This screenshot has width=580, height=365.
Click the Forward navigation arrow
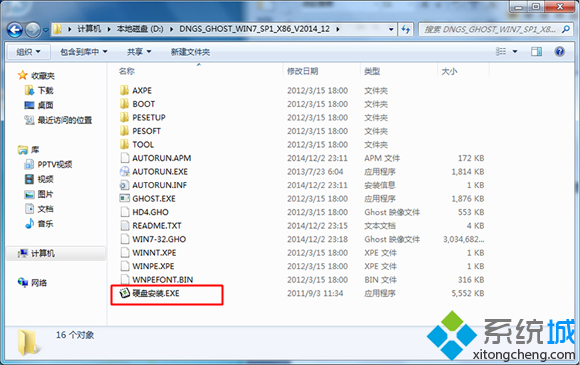(33, 30)
